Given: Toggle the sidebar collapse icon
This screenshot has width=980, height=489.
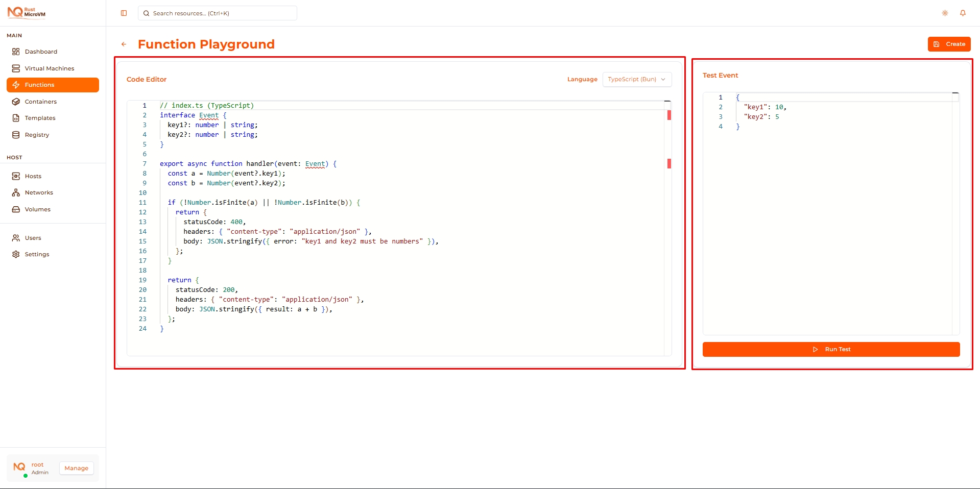Looking at the screenshot, I should pyautogui.click(x=124, y=13).
